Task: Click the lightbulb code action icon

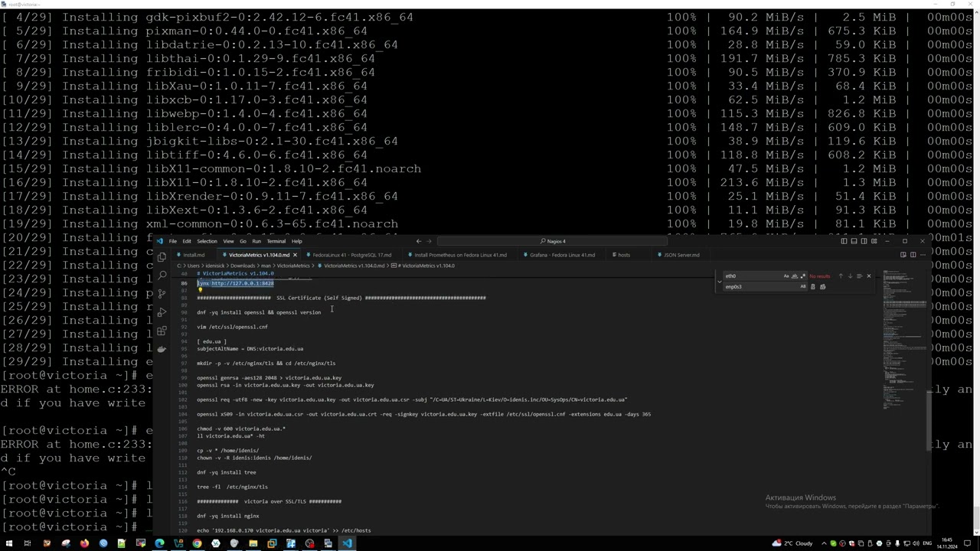Action: (201, 290)
